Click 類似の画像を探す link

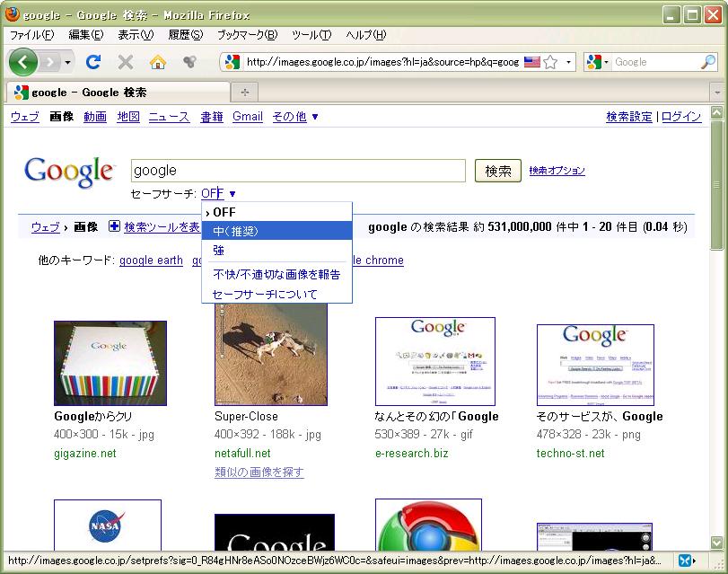(259, 472)
